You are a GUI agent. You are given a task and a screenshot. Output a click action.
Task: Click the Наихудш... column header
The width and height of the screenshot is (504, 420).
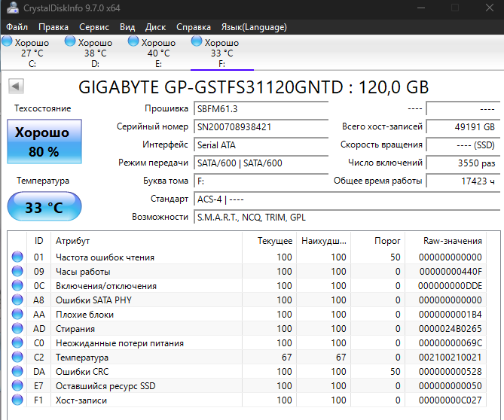coord(323,241)
